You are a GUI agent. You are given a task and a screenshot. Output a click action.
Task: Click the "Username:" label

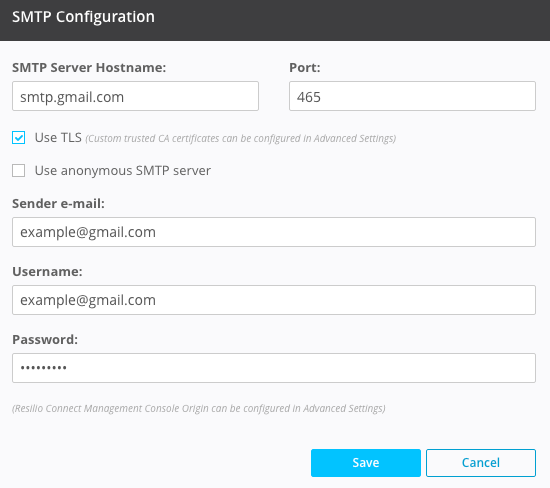[47, 272]
